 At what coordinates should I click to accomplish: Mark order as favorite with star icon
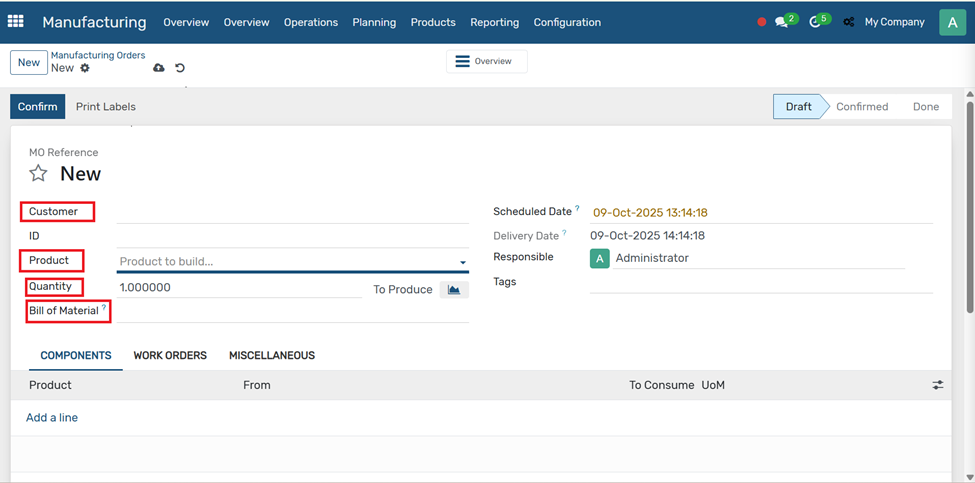pos(38,174)
